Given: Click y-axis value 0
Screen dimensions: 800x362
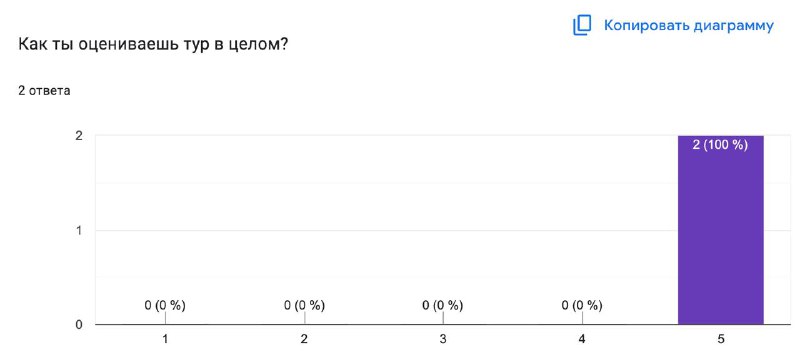Looking at the screenshot, I should [x=79, y=325].
